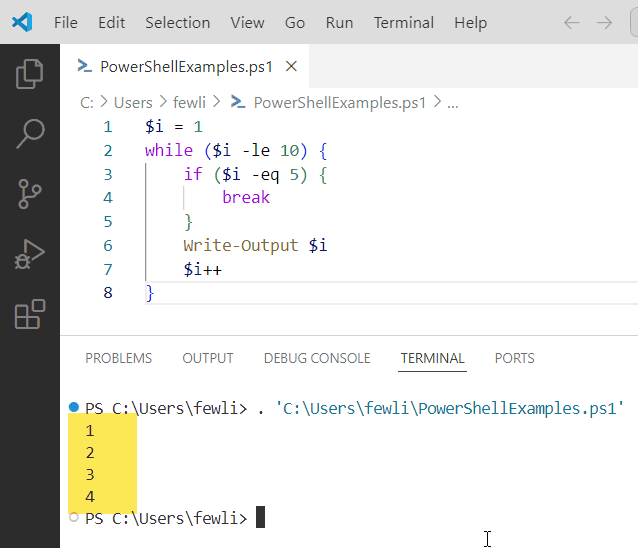Open the Terminal menu
Screen dimensions: 638x548
404,22
